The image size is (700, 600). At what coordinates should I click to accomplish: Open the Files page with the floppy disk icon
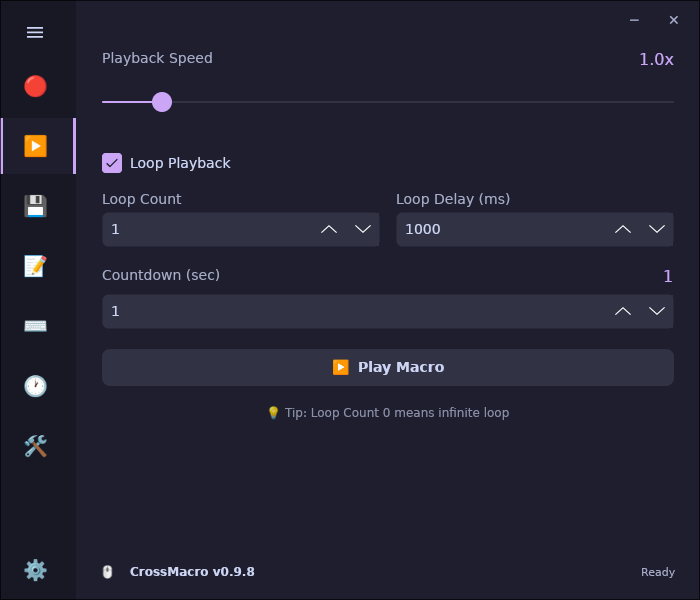point(35,206)
